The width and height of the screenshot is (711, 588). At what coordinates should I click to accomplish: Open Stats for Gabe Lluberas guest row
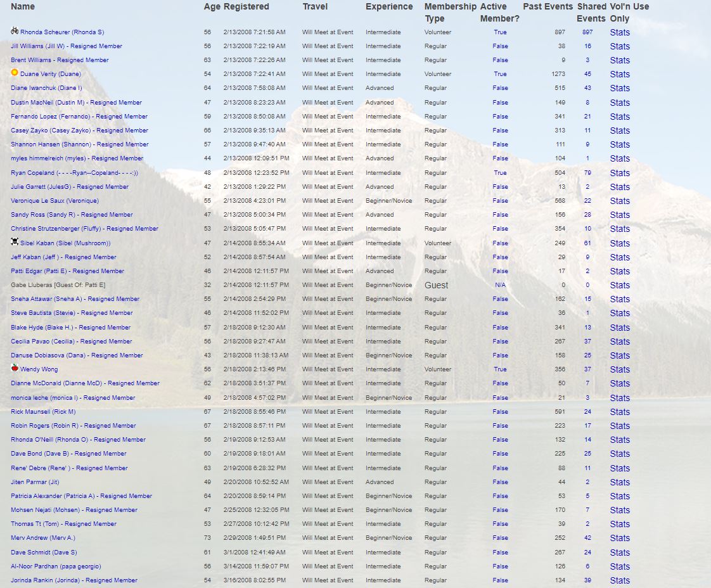pyautogui.click(x=620, y=285)
